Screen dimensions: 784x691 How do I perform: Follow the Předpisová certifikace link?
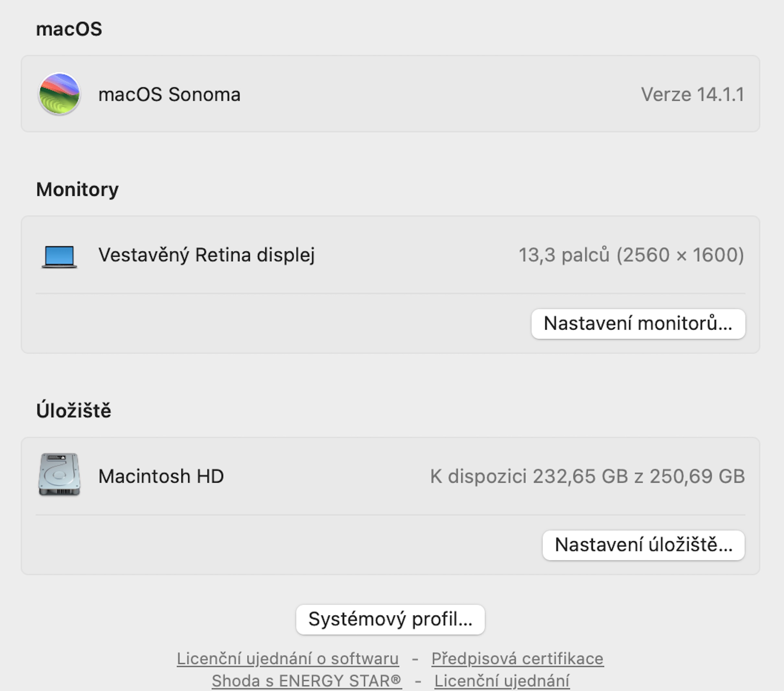pyautogui.click(x=517, y=658)
